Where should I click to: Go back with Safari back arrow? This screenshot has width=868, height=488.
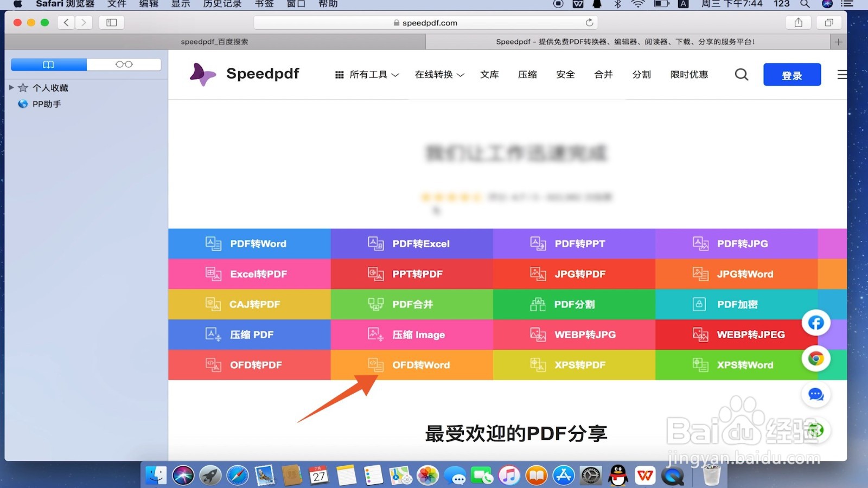pos(66,23)
